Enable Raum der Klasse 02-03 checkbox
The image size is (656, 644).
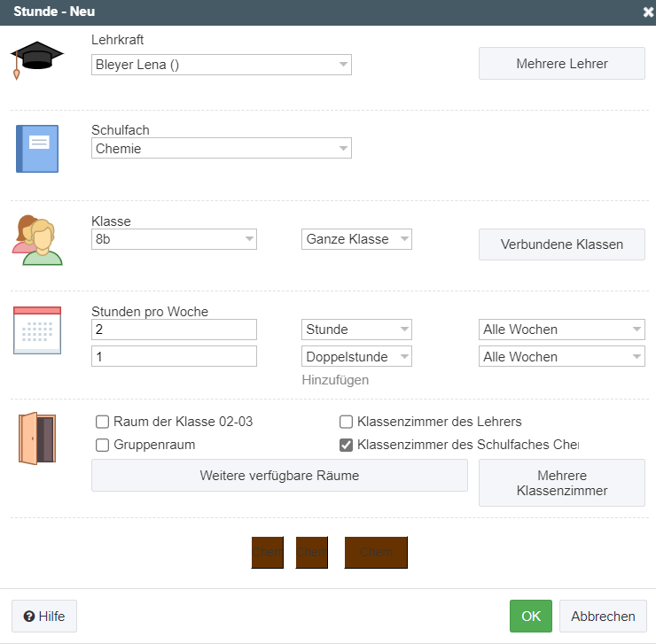(102, 422)
